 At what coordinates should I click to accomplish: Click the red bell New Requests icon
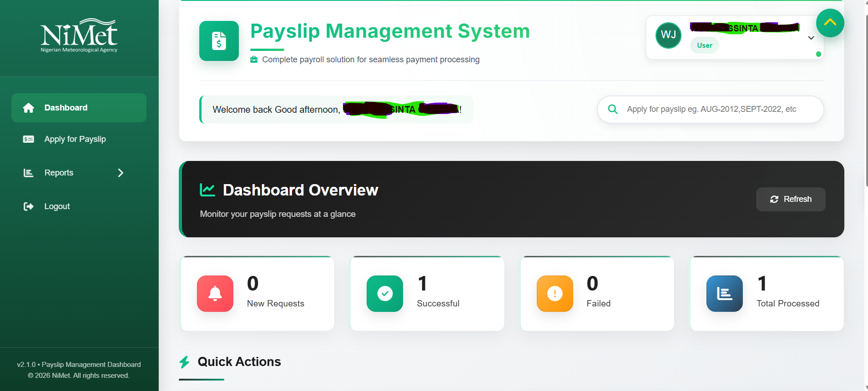coord(215,294)
